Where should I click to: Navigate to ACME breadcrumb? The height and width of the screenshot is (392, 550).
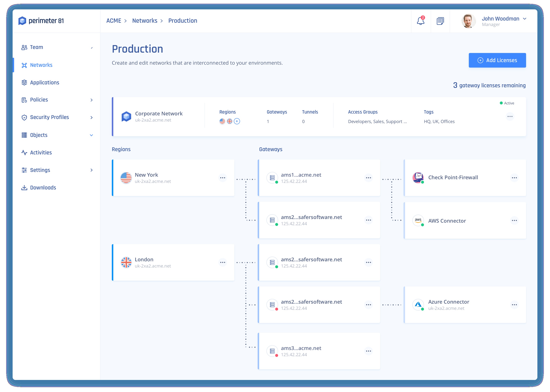pyautogui.click(x=114, y=21)
